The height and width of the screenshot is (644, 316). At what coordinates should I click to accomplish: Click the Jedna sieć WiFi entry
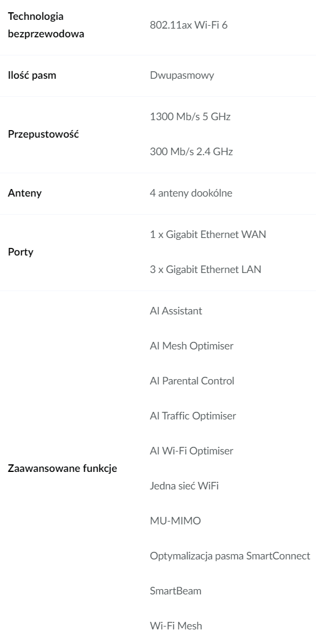pos(184,487)
